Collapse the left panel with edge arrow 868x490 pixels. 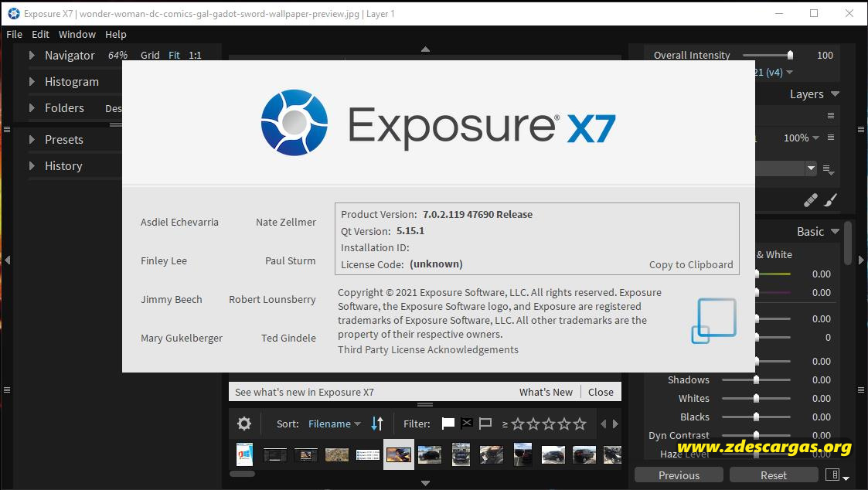(x=7, y=260)
